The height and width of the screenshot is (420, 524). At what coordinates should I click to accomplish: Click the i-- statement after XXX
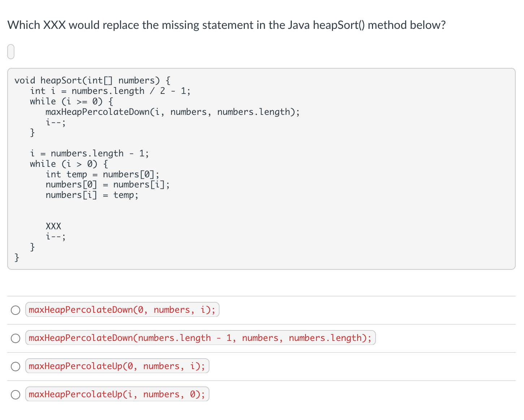pyautogui.click(x=55, y=236)
